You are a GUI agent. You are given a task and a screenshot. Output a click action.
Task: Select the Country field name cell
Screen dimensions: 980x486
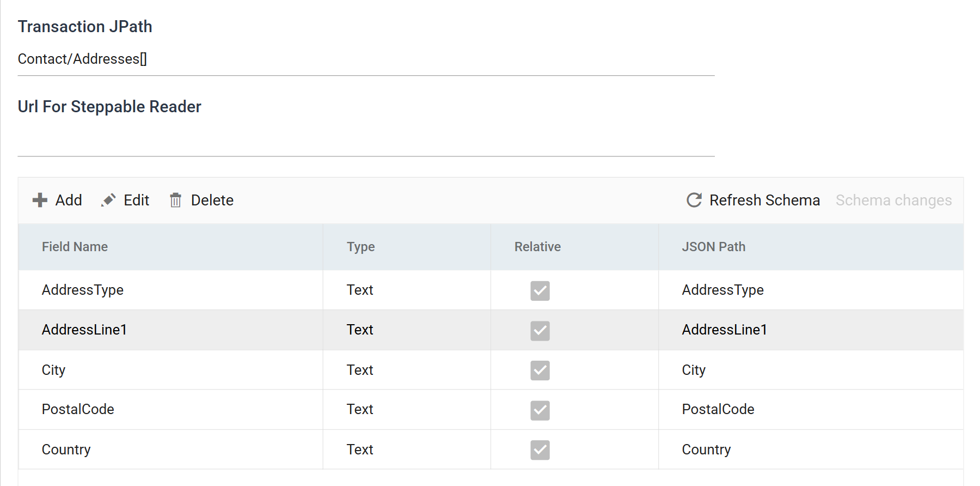(x=170, y=449)
